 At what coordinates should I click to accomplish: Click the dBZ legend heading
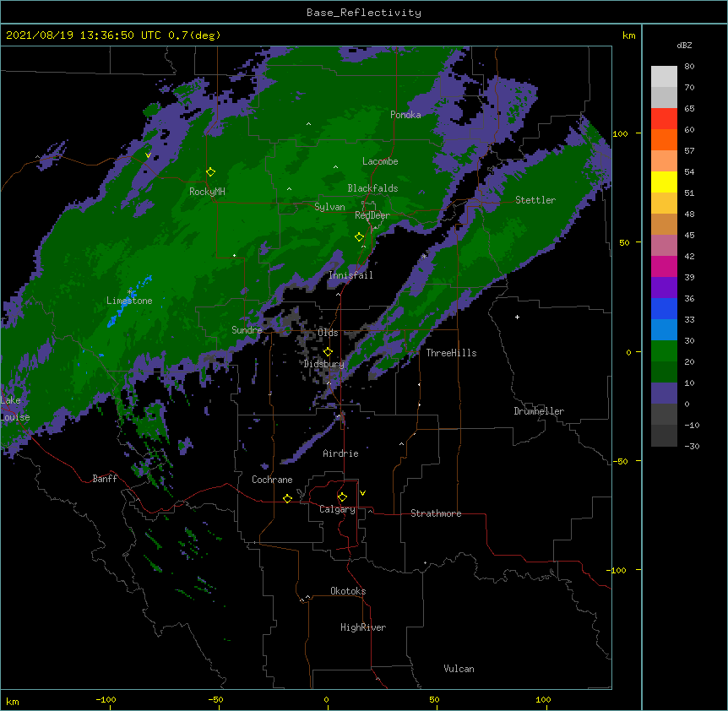684,45
